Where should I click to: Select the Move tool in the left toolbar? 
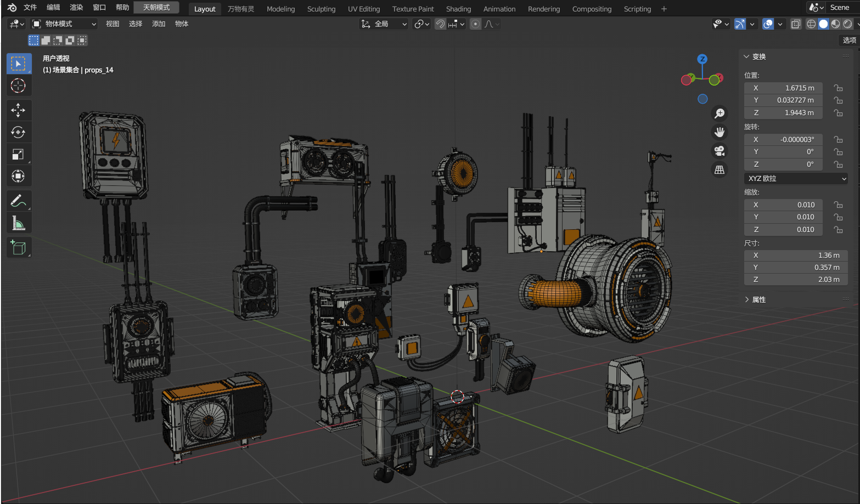19,110
